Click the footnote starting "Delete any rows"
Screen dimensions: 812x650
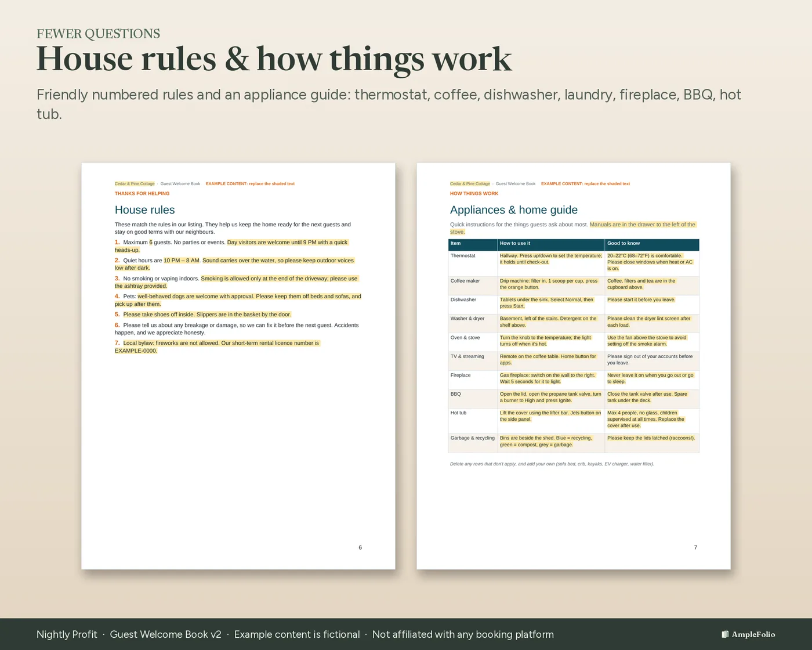click(x=552, y=464)
